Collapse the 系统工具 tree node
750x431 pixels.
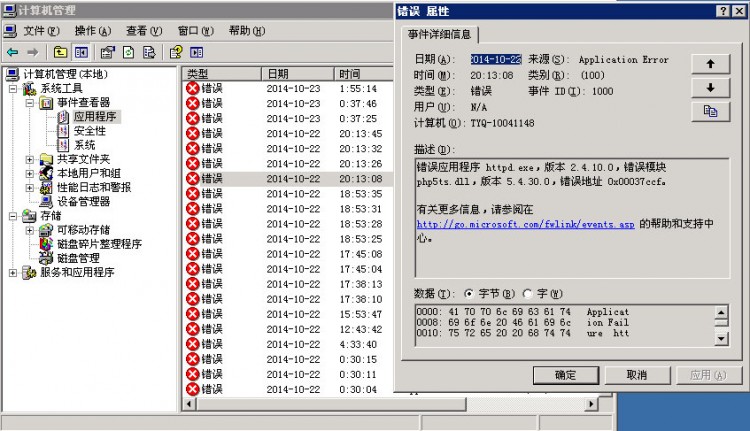pos(13,88)
